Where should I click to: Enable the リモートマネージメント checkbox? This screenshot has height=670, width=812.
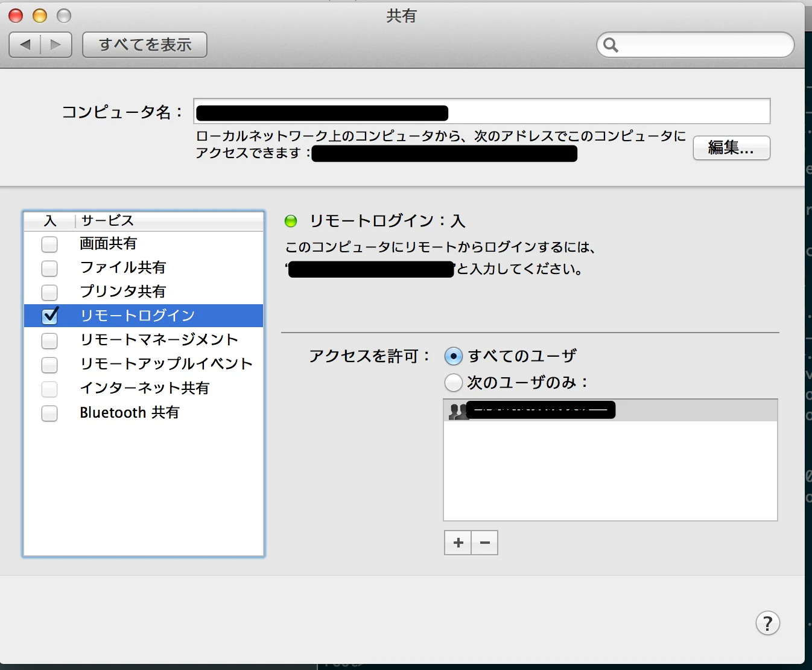click(49, 340)
